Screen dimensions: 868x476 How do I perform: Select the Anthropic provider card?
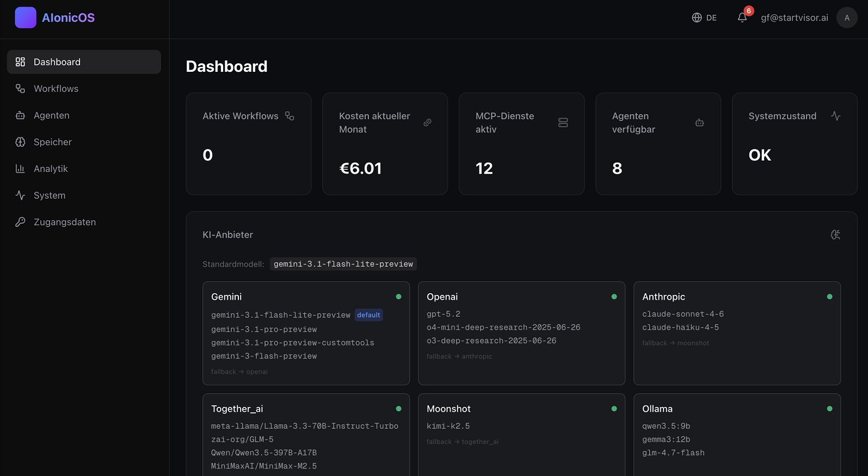click(x=737, y=333)
